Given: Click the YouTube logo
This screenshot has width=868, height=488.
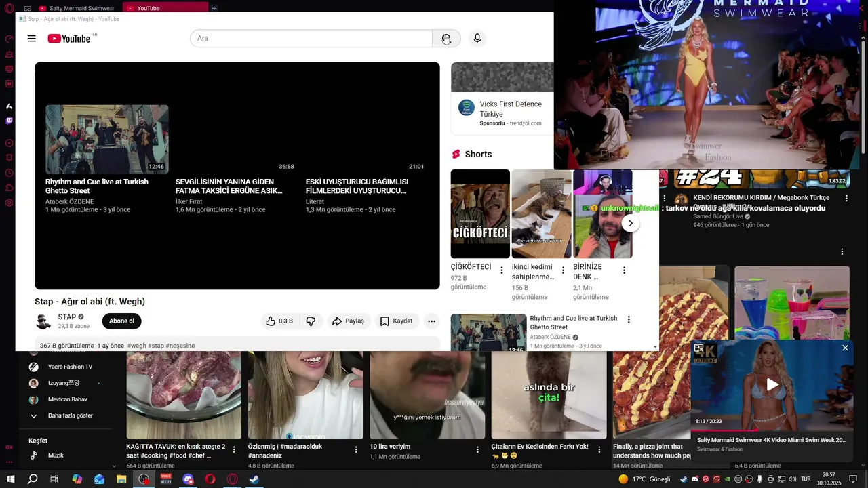Looking at the screenshot, I should [x=68, y=39].
